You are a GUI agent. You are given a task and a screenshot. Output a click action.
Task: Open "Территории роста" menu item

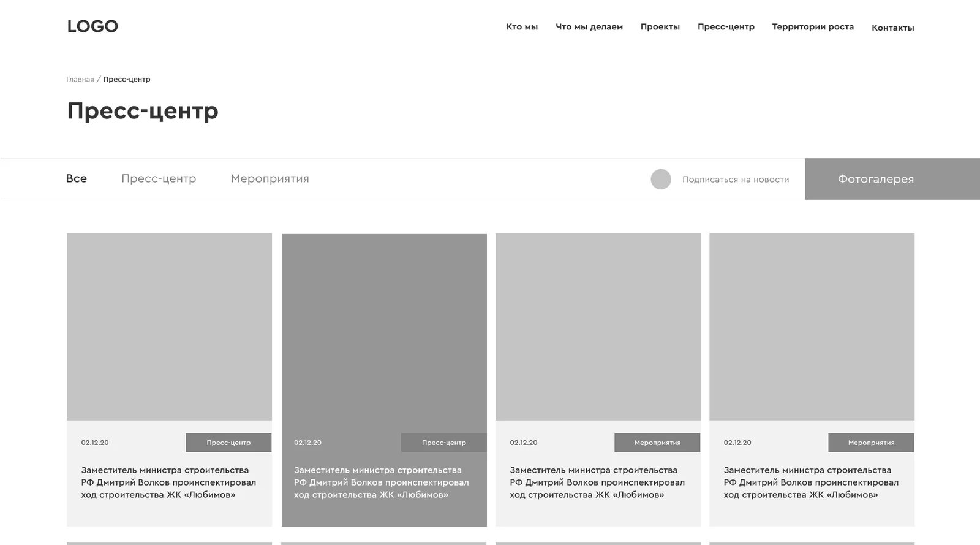(x=813, y=27)
